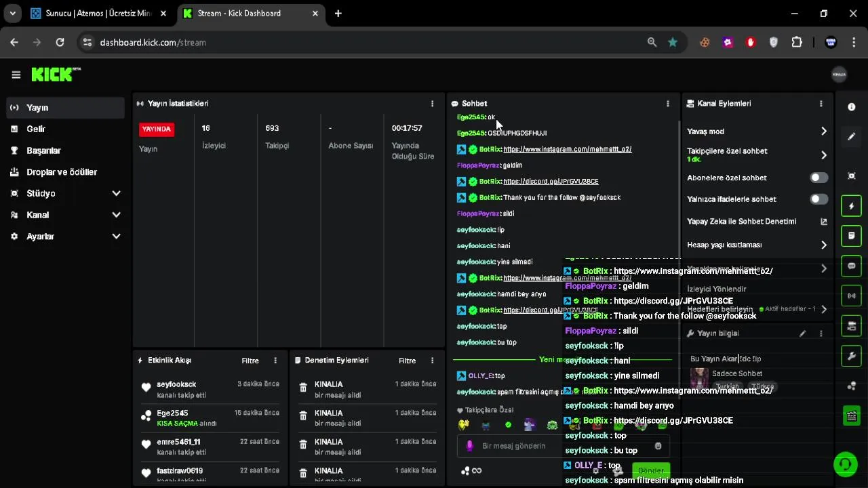Click the focus frame icon in the right sidebar

852,176
